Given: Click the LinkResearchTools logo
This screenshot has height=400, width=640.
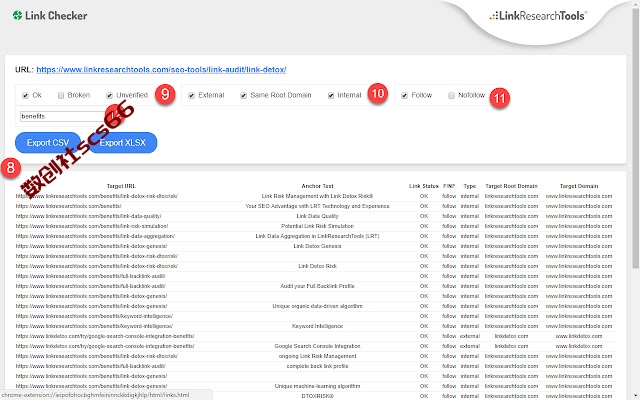Looking at the screenshot, I should click(x=538, y=16).
